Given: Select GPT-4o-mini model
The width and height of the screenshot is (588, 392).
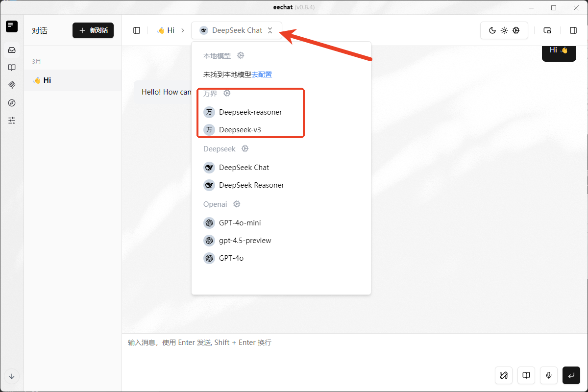Looking at the screenshot, I should (x=281, y=223).
